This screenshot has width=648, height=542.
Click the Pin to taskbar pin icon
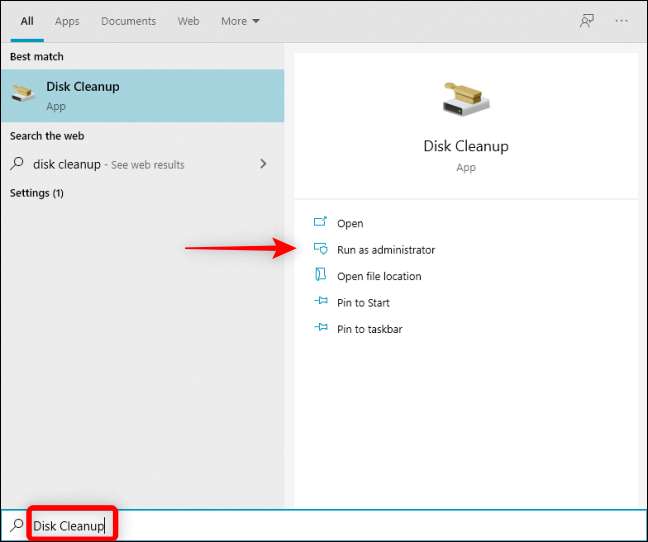[x=320, y=328]
